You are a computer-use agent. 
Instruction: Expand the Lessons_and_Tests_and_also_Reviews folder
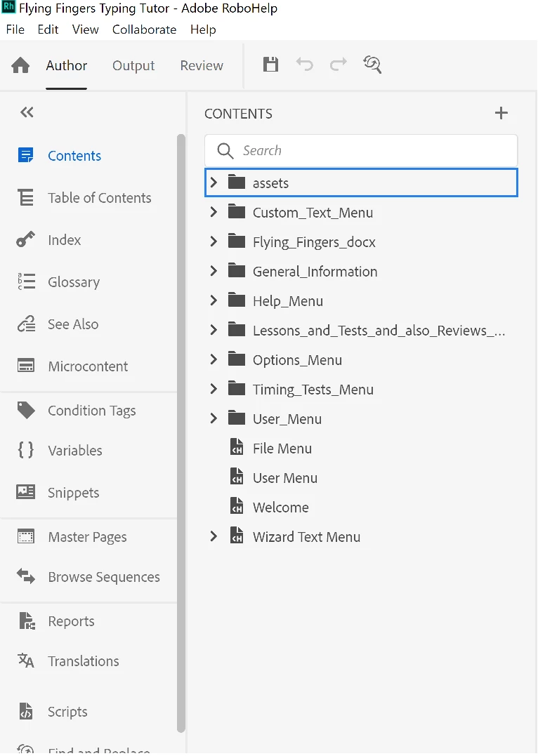(214, 330)
